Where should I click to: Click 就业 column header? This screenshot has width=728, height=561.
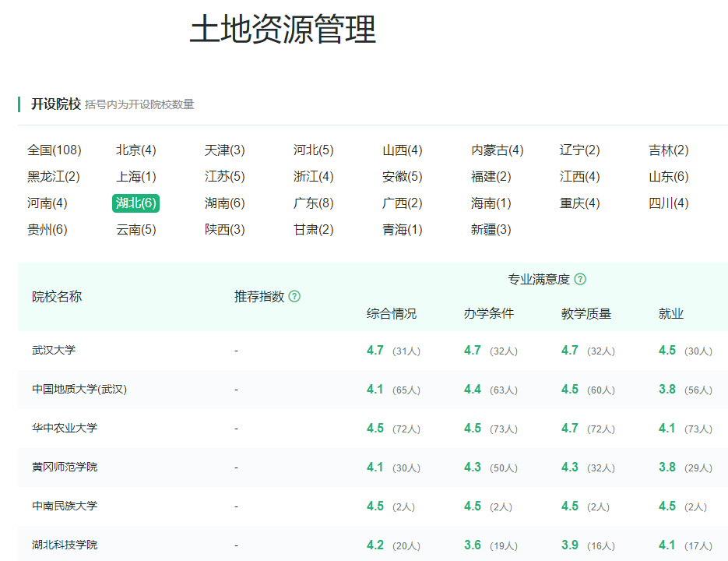(x=671, y=314)
